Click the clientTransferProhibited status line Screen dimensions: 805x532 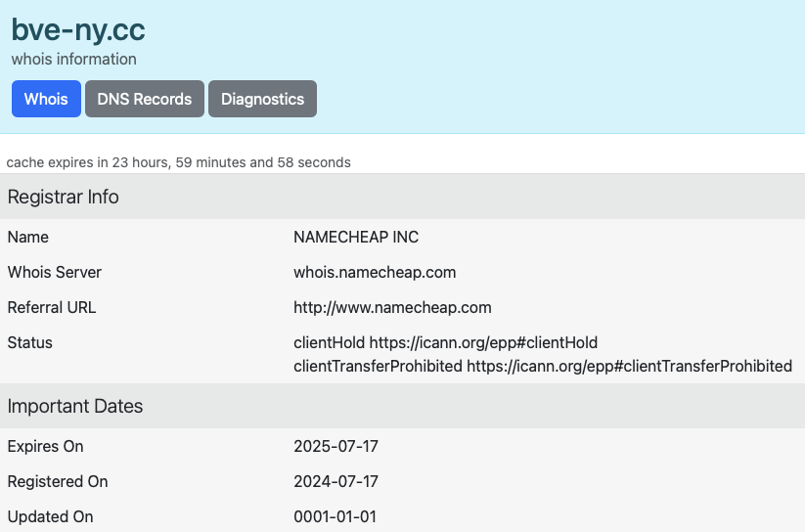click(x=543, y=366)
